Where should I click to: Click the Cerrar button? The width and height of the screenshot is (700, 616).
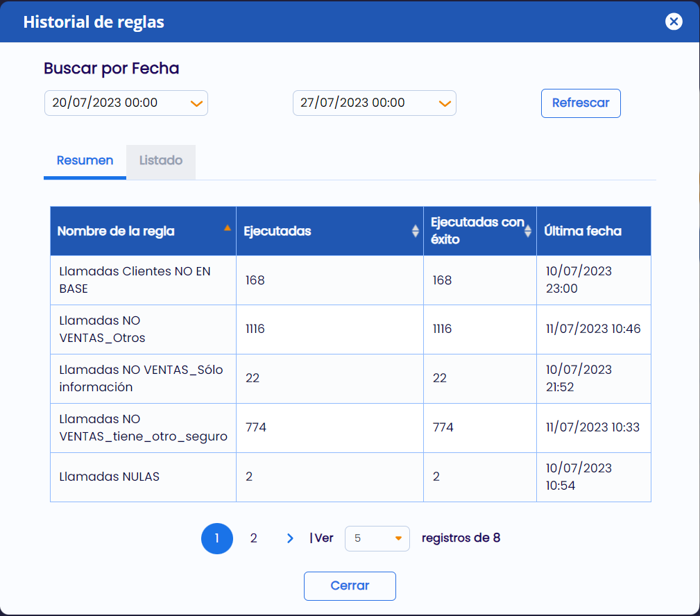click(x=350, y=585)
